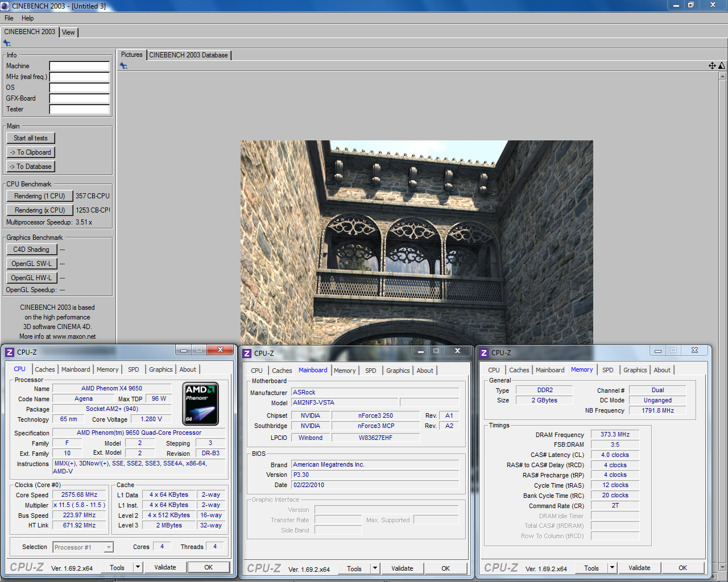Click the OS input field
This screenshot has width=728, height=582.
pos(79,88)
